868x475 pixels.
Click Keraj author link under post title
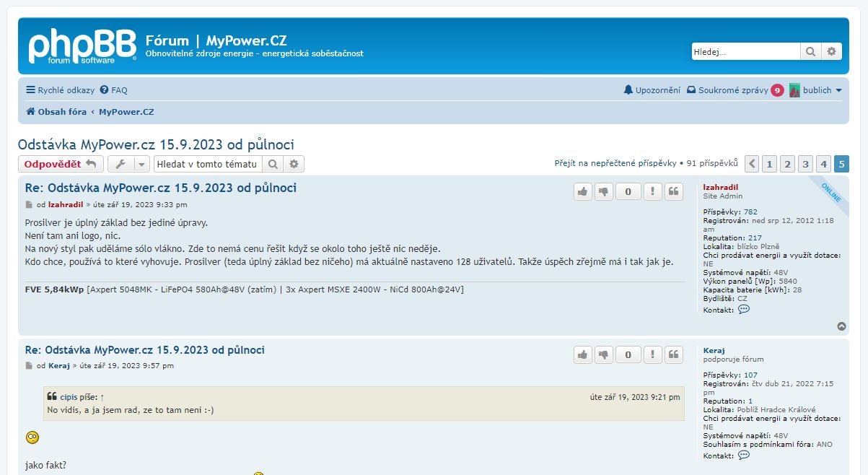(x=59, y=366)
